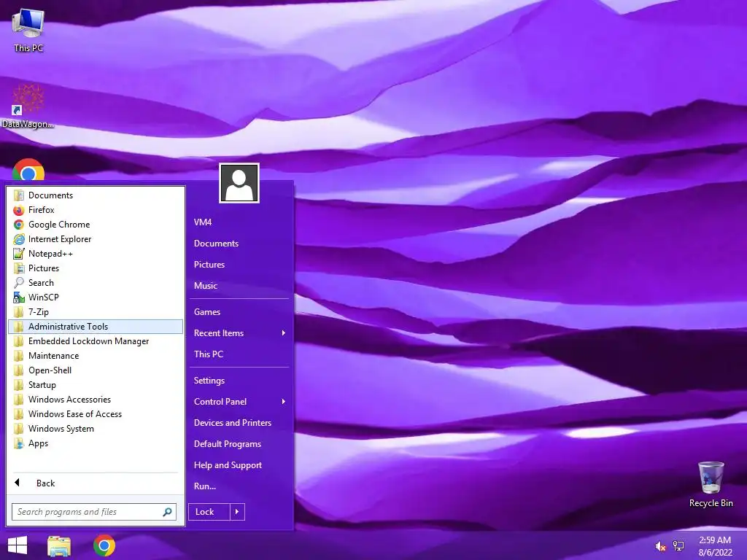Click the network tray icon
This screenshot has width=747, height=560.
(678, 546)
